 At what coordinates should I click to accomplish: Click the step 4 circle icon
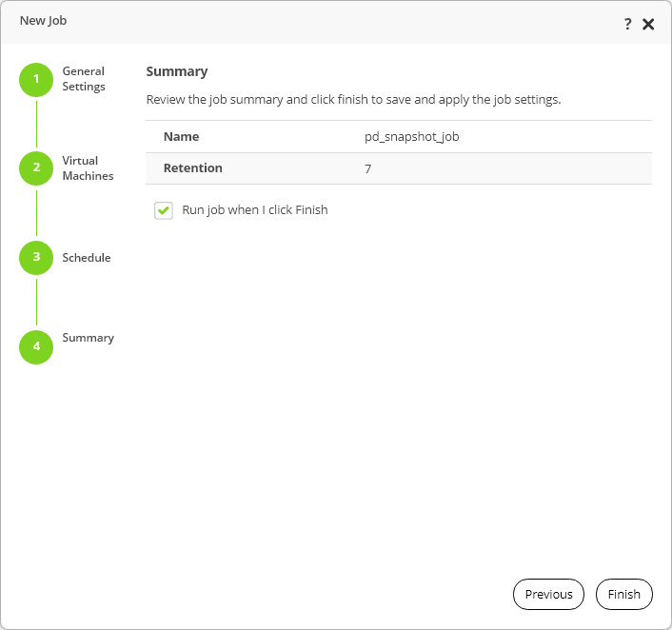click(36, 346)
